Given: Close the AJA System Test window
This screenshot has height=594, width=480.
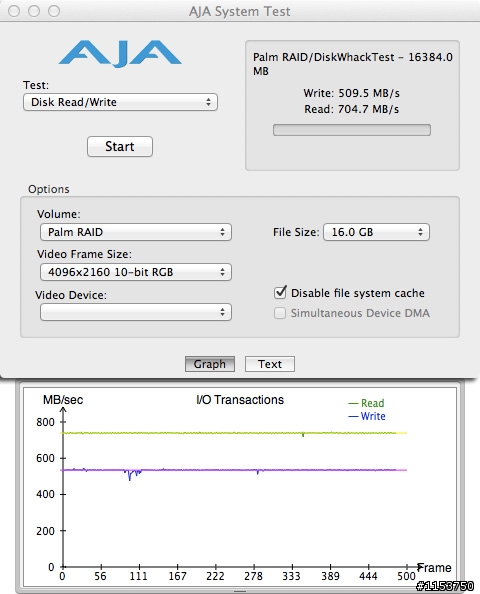Looking at the screenshot, I should click(14, 11).
